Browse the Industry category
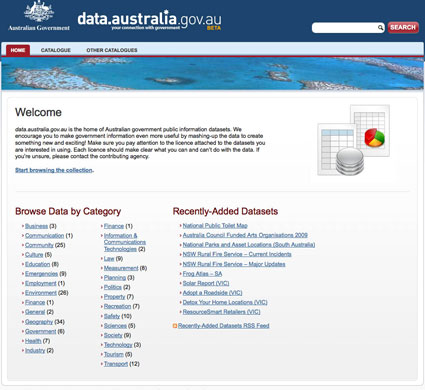The width and height of the screenshot is (425, 390). pos(35,350)
